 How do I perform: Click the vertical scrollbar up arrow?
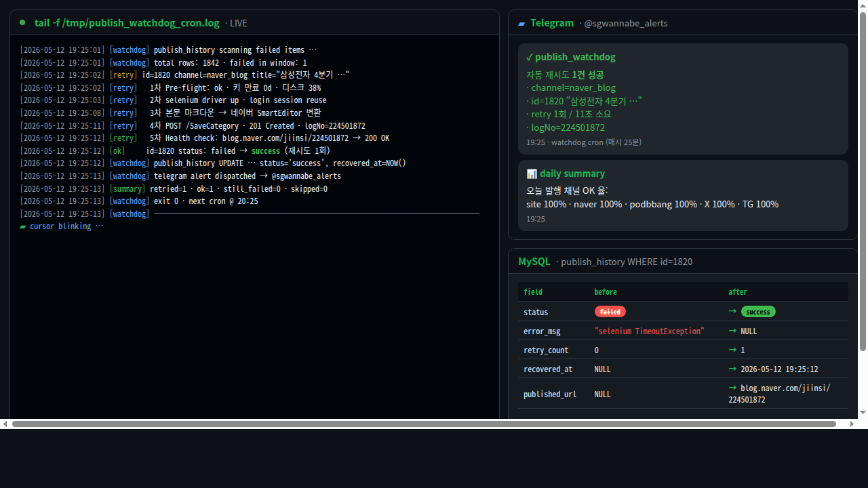click(863, 6)
